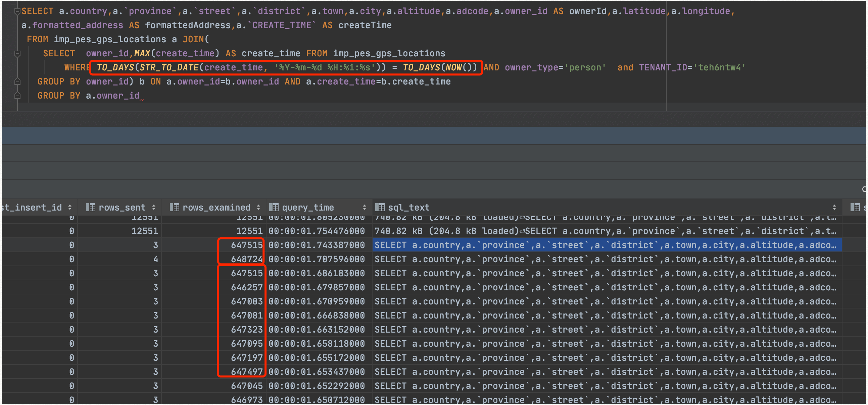Click query_time cell 00:00:01.754476000
This screenshot has height=405, width=868.
click(x=317, y=231)
